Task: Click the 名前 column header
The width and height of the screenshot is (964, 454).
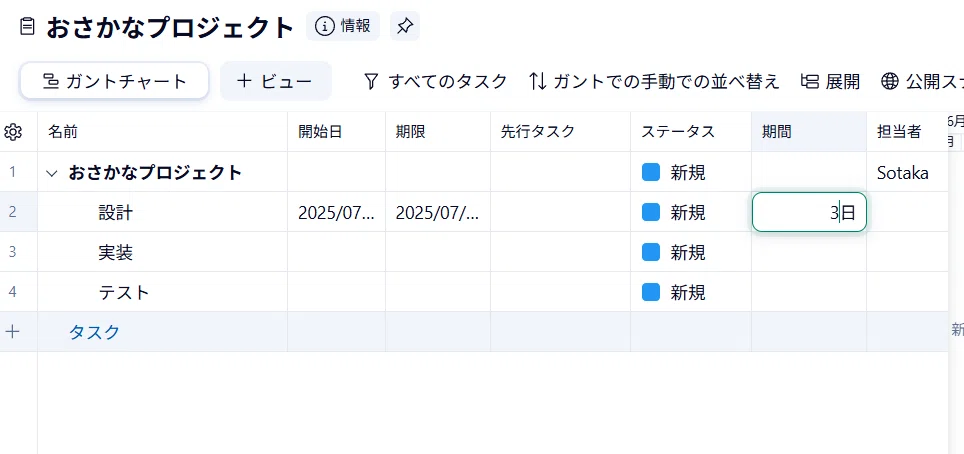Action: (x=162, y=132)
